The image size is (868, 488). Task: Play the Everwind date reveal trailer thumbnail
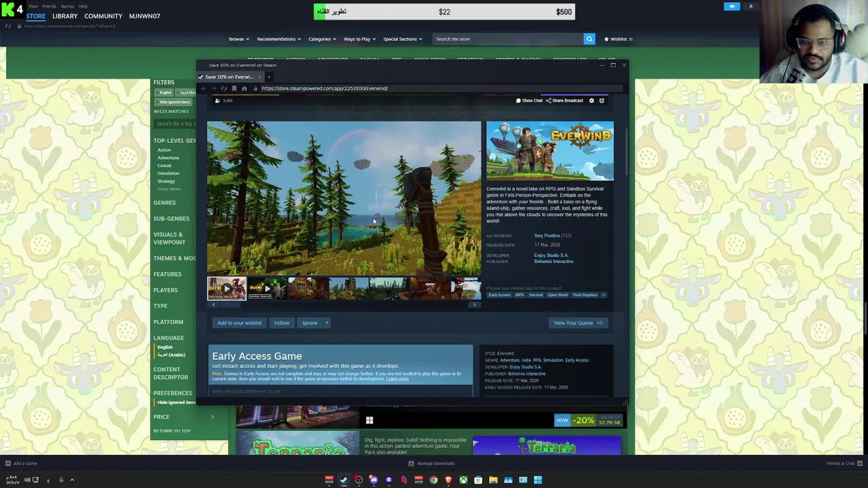coord(226,289)
